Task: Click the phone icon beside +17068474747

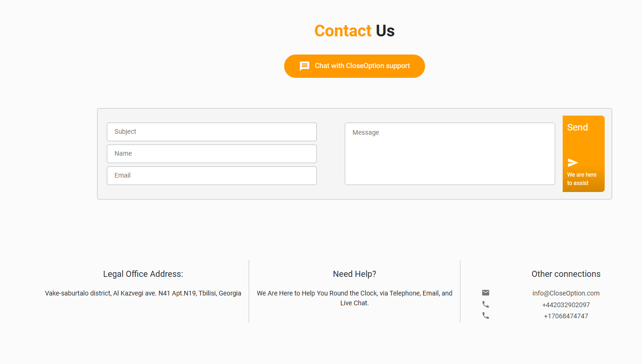Action: pyautogui.click(x=486, y=316)
